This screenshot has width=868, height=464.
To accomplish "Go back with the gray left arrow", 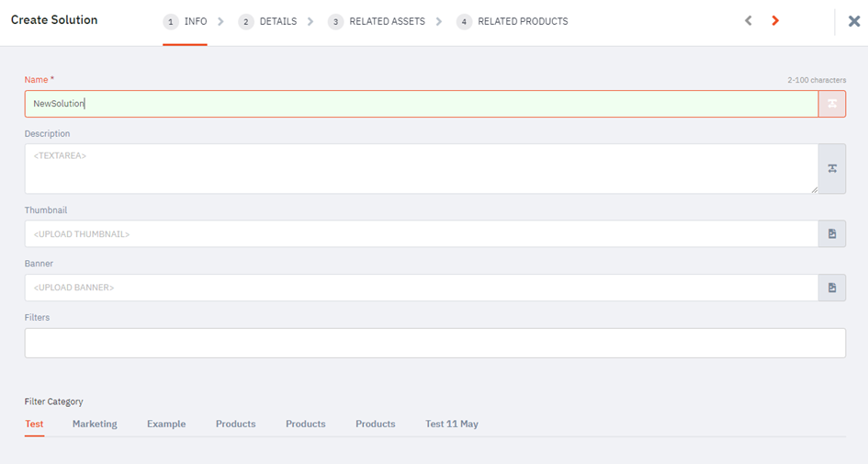I will pyautogui.click(x=749, y=21).
